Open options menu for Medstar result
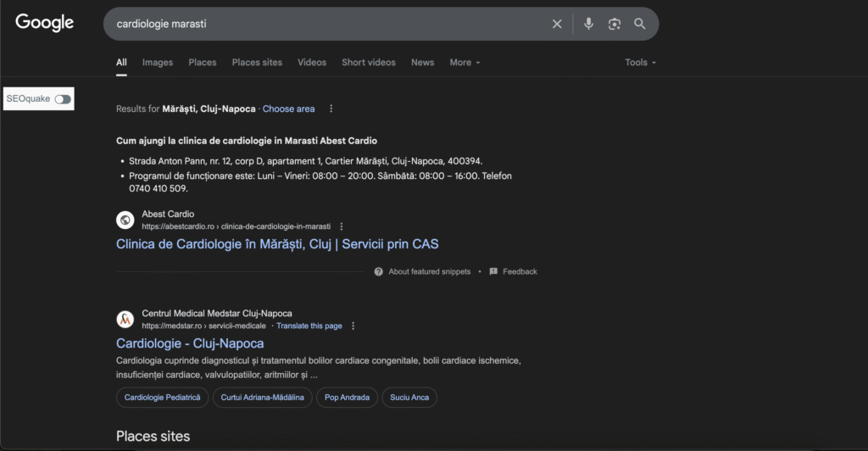Viewport: 868px width, 451px height. (x=353, y=326)
